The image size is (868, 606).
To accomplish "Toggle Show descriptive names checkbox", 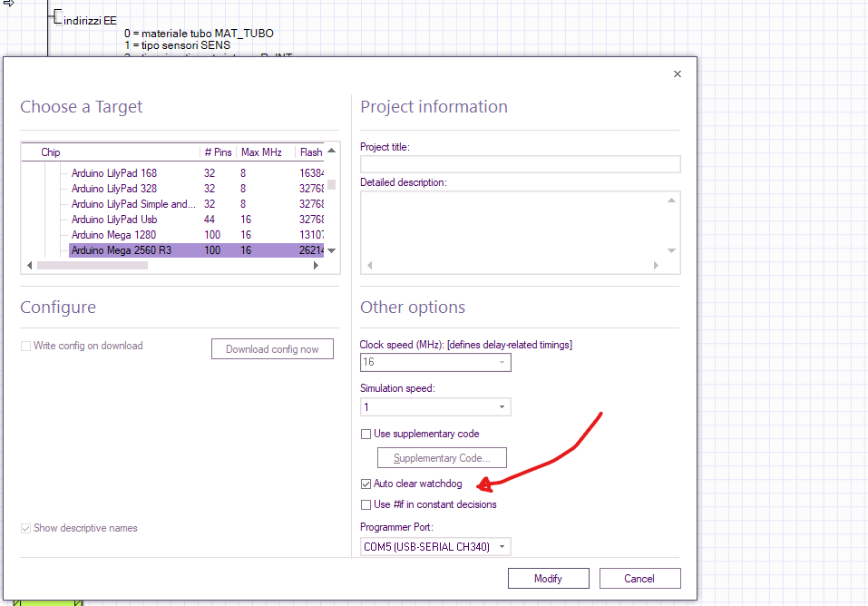I will point(25,529).
